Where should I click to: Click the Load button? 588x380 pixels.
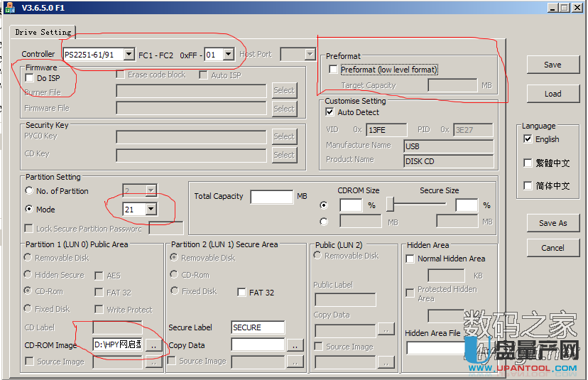coord(552,94)
